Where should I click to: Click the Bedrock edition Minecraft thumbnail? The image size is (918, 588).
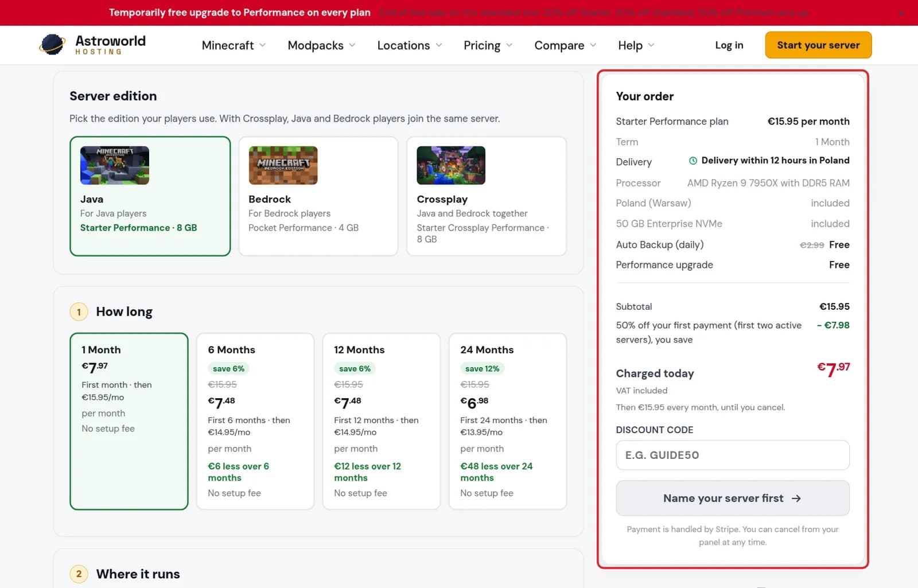tap(283, 165)
